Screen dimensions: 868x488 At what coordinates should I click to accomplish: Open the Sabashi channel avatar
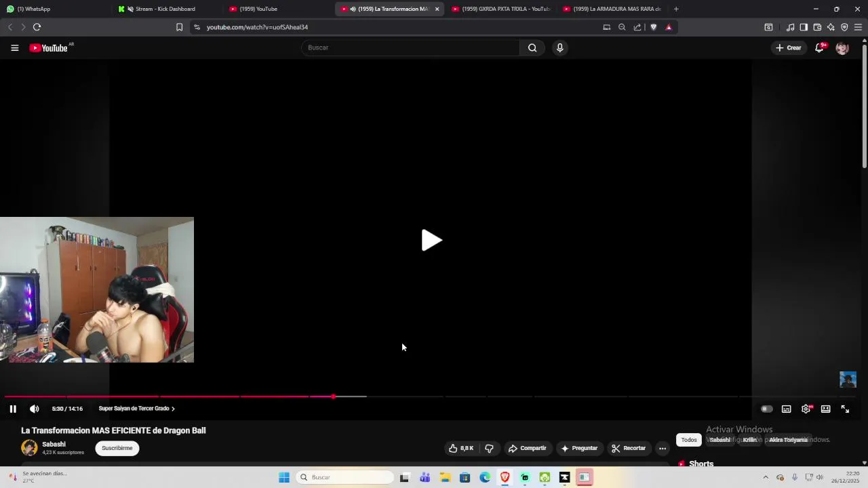click(29, 447)
